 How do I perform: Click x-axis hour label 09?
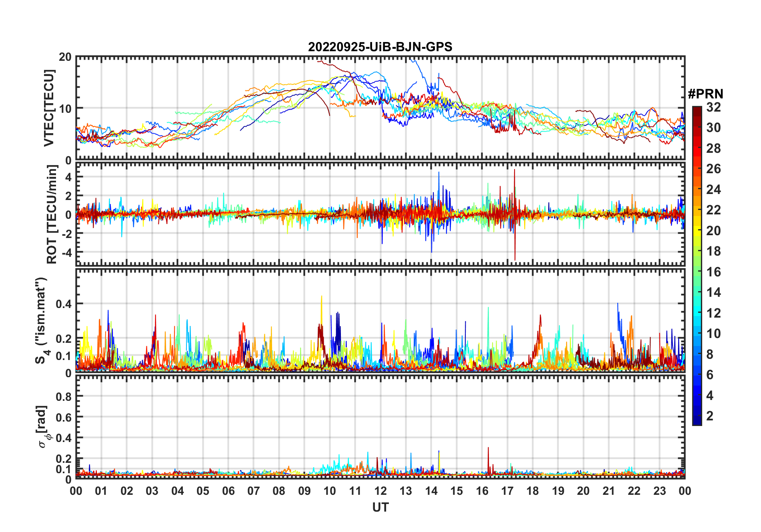point(304,491)
